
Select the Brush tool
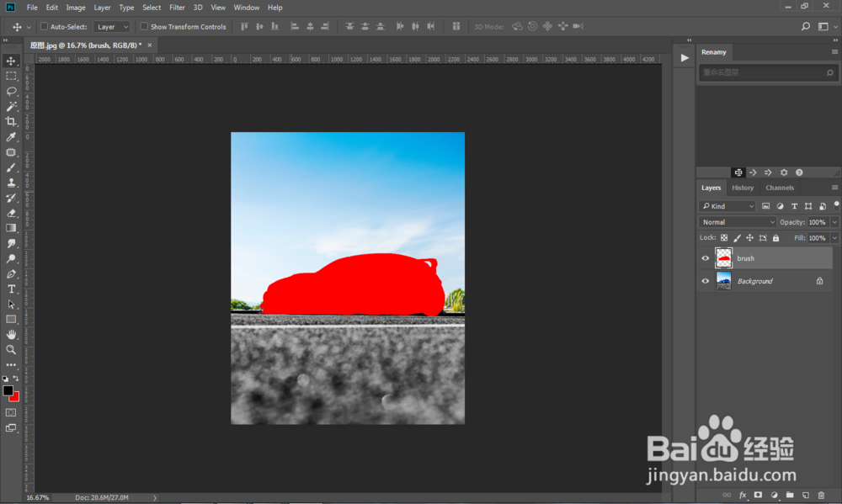[11, 167]
